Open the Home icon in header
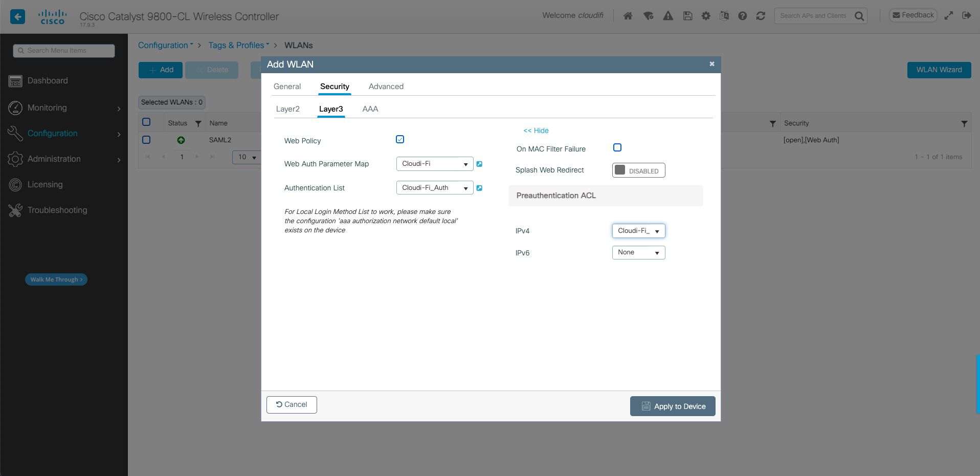 pyautogui.click(x=628, y=16)
